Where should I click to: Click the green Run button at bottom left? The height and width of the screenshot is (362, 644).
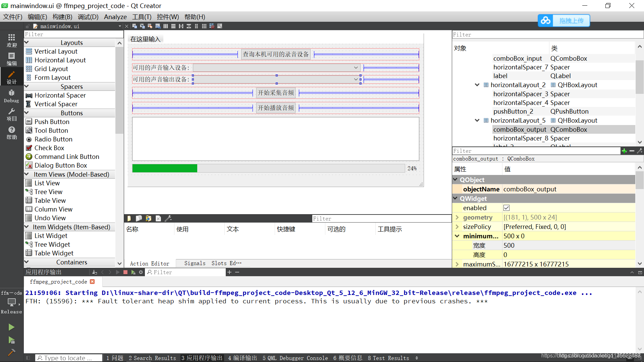pyautogui.click(x=11, y=327)
